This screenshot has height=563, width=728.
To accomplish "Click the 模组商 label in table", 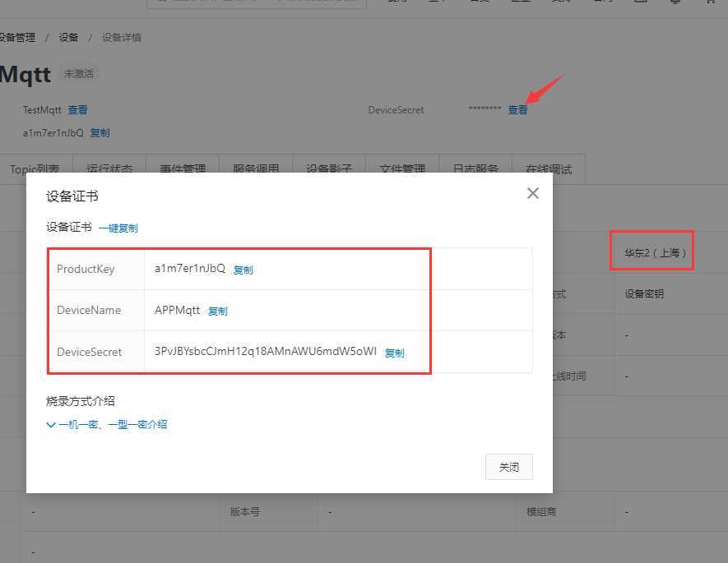I will pyautogui.click(x=541, y=512).
